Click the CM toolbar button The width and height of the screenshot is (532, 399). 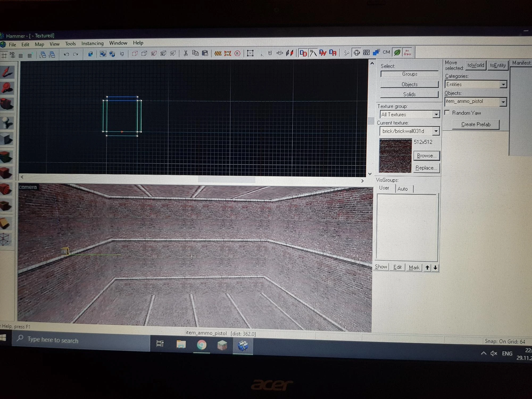click(386, 52)
